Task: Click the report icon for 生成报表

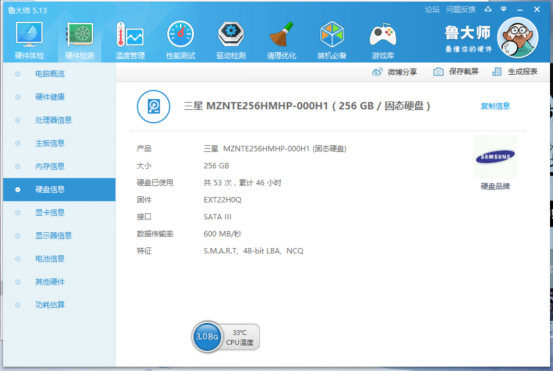Action: [x=497, y=72]
